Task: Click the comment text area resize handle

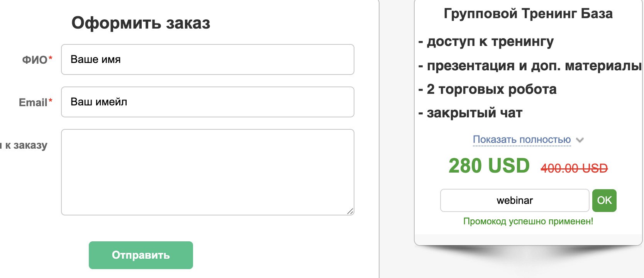Action: click(350, 211)
